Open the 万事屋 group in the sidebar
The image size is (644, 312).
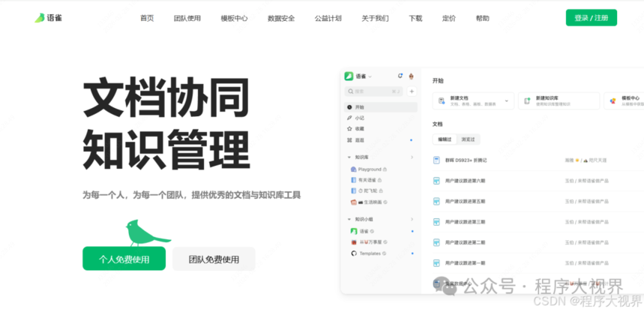point(369,242)
